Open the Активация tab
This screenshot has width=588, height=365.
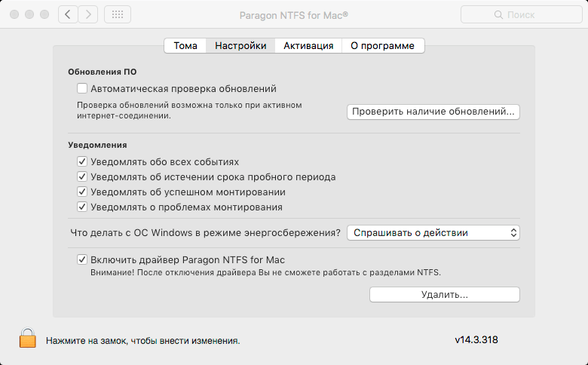click(308, 46)
